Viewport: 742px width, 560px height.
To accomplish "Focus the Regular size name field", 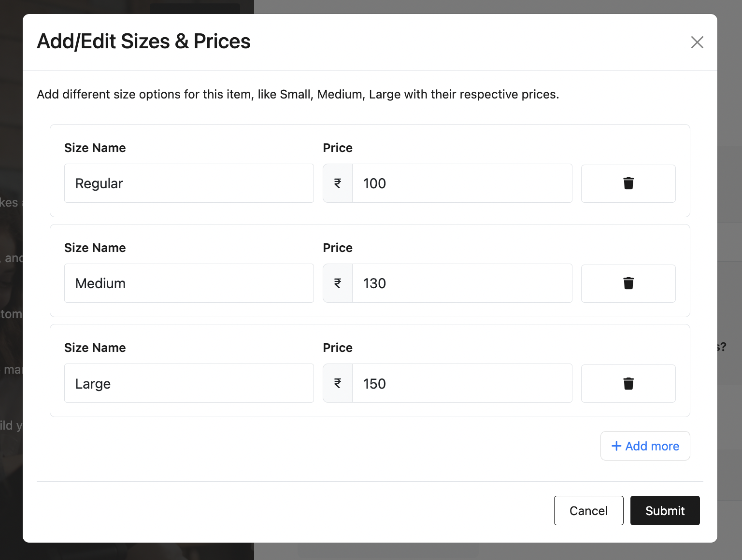I will coord(189,183).
